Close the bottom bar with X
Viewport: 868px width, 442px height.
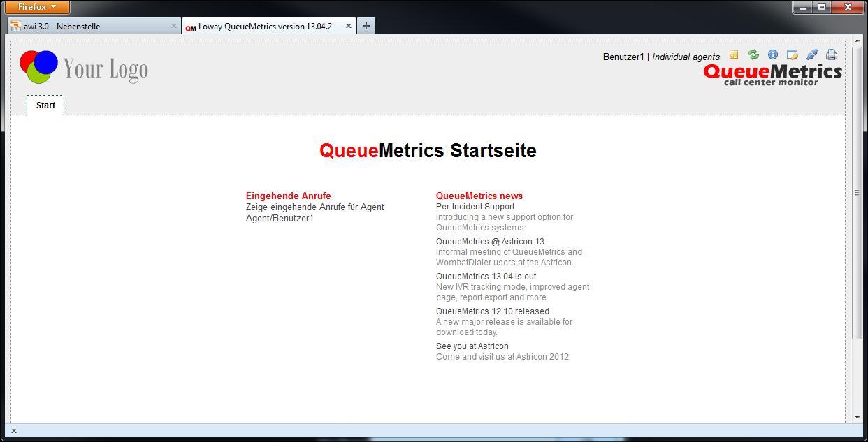click(14, 431)
